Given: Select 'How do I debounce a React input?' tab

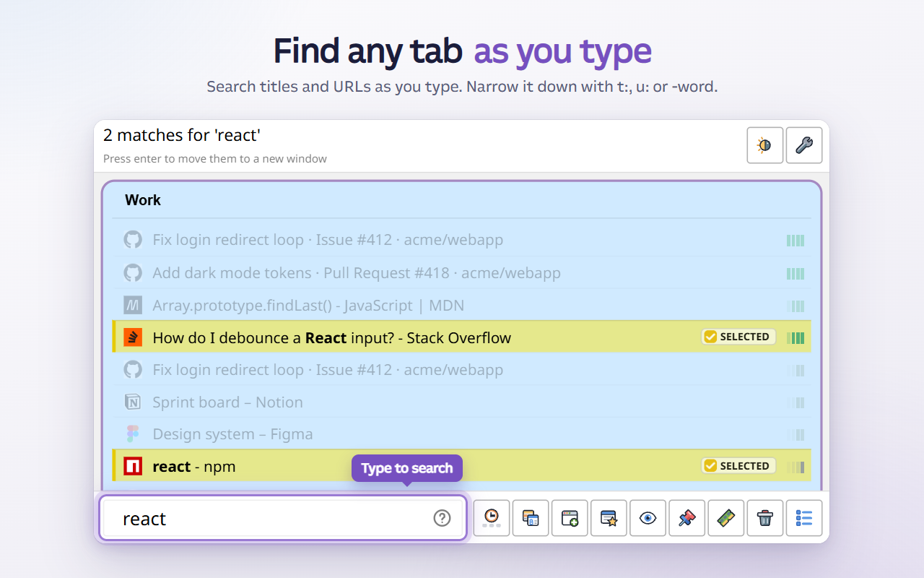Looking at the screenshot, I should 462,337.
